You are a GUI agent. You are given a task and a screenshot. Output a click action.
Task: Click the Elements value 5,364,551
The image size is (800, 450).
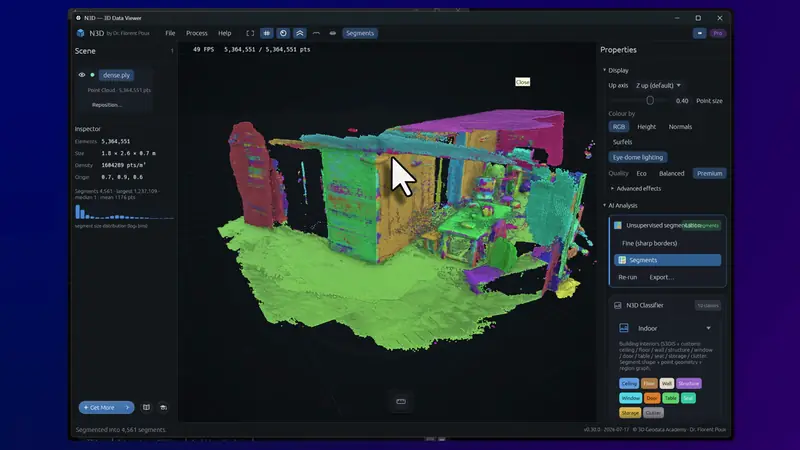pyautogui.click(x=116, y=141)
